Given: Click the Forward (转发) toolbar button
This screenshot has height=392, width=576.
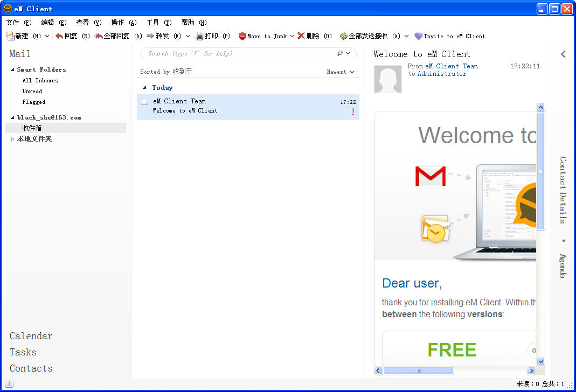Looking at the screenshot, I should click(164, 36).
